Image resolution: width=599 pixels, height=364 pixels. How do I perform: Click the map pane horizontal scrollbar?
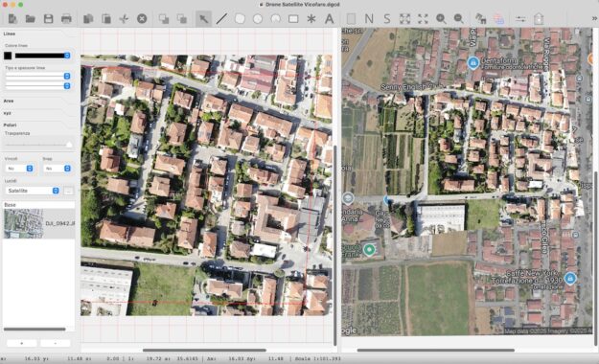tap(435, 350)
